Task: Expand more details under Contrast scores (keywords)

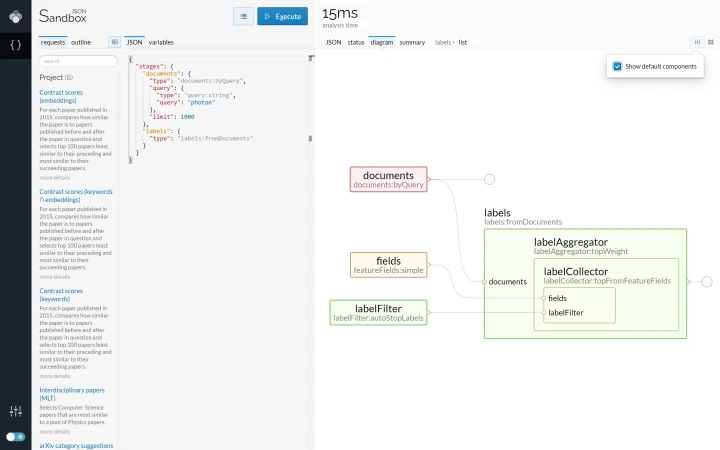Action: 55,376
